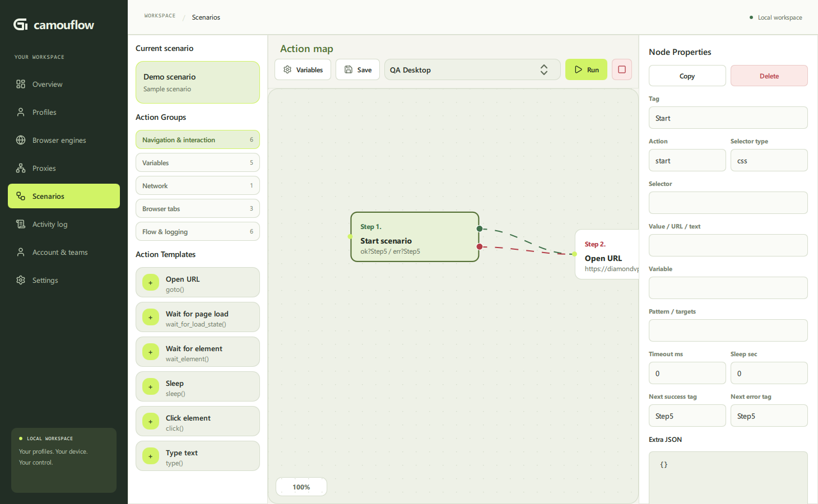Add the Sleep template via plus icon
Viewport: 818px width, 504px height.
[150, 387]
